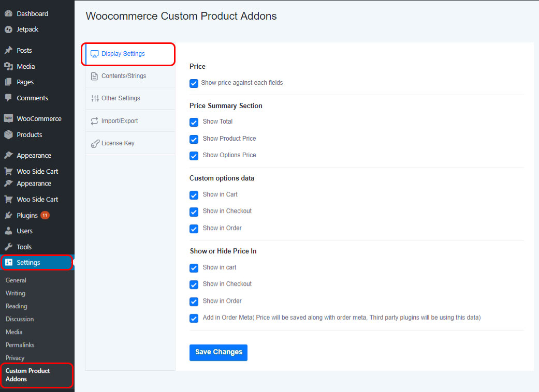Click the Users person icon
The image size is (539, 392).
click(x=9, y=231)
